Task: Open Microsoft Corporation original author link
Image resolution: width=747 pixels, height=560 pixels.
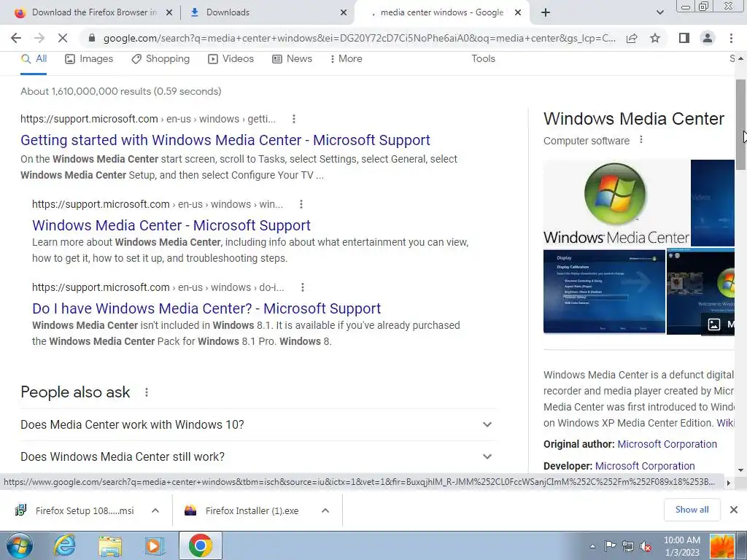Action: click(x=667, y=444)
